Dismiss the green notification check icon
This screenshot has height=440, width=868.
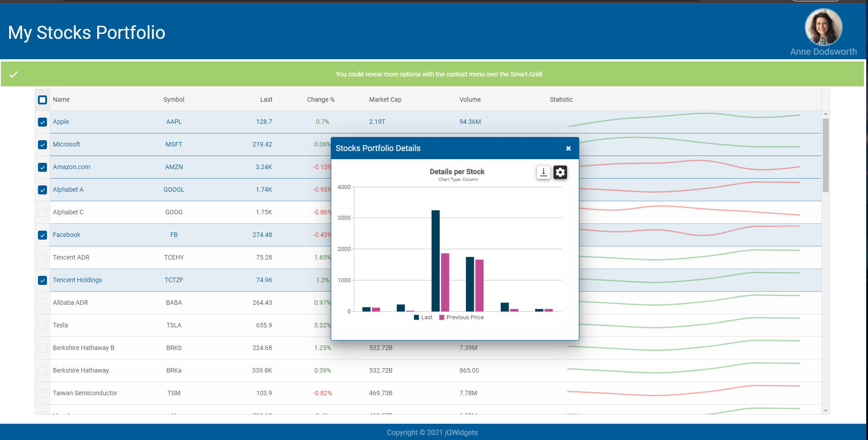point(14,74)
